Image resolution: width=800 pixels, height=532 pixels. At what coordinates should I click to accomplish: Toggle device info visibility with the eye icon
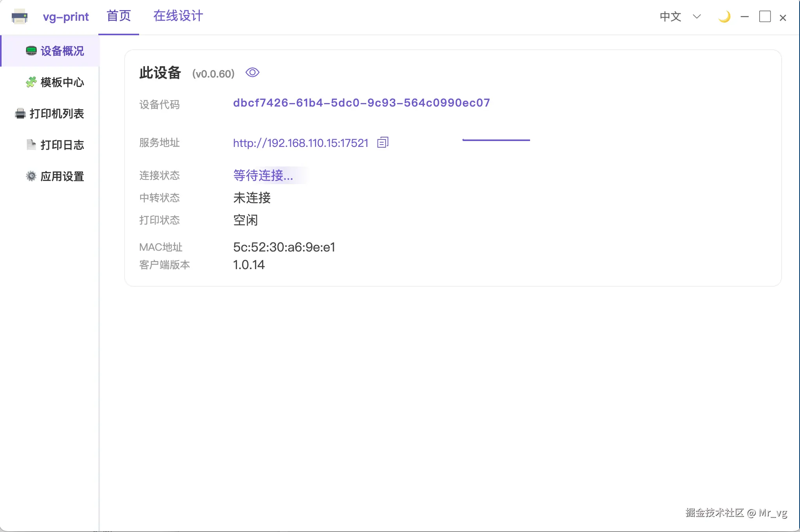click(x=252, y=73)
